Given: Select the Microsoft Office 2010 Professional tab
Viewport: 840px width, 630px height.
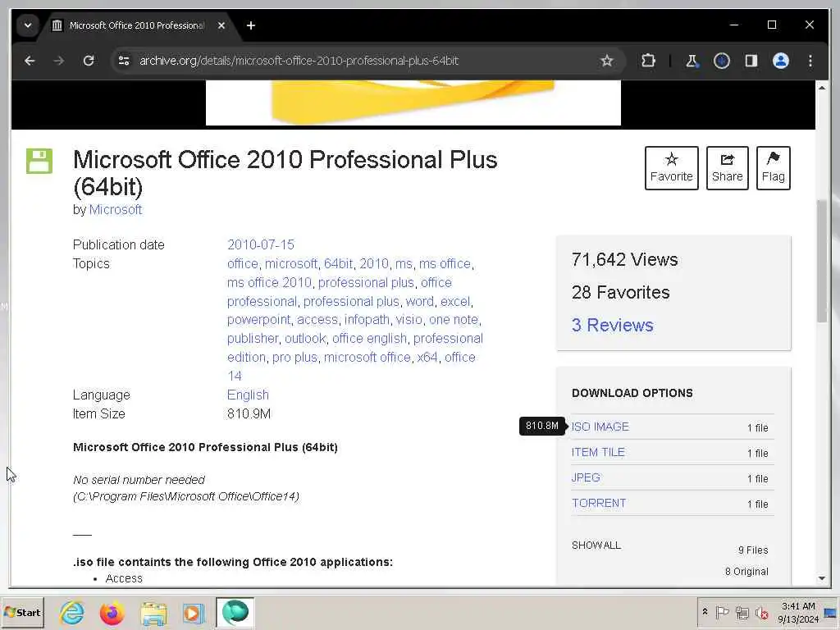Looking at the screenshot, I should click(x=137, y=25).
